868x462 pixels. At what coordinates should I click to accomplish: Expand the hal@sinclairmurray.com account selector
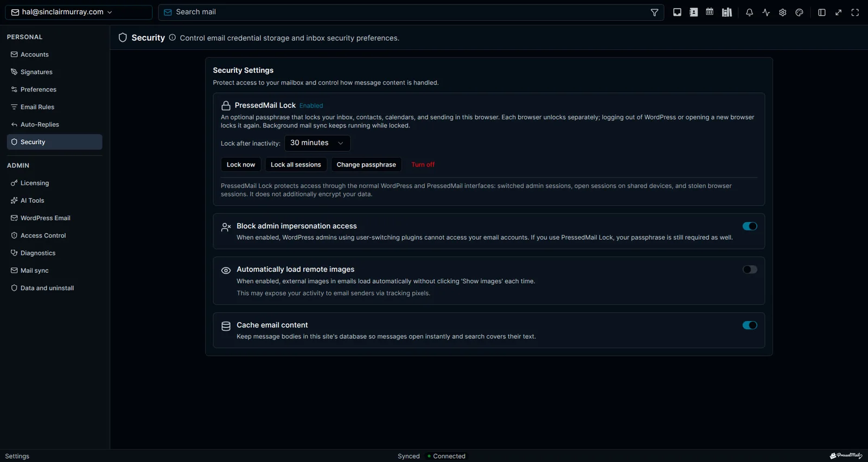click(x=79, y=12)
